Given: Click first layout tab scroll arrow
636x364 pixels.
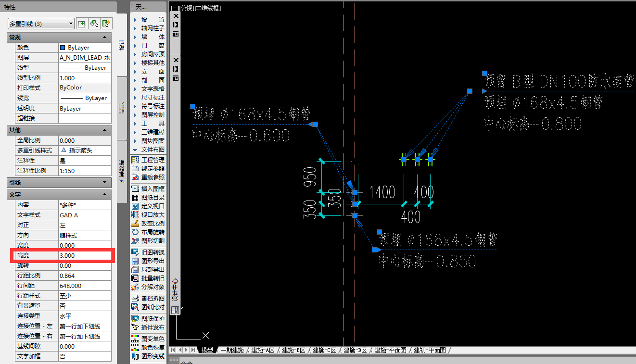Looking at the screenshot, I should point(174,350).
